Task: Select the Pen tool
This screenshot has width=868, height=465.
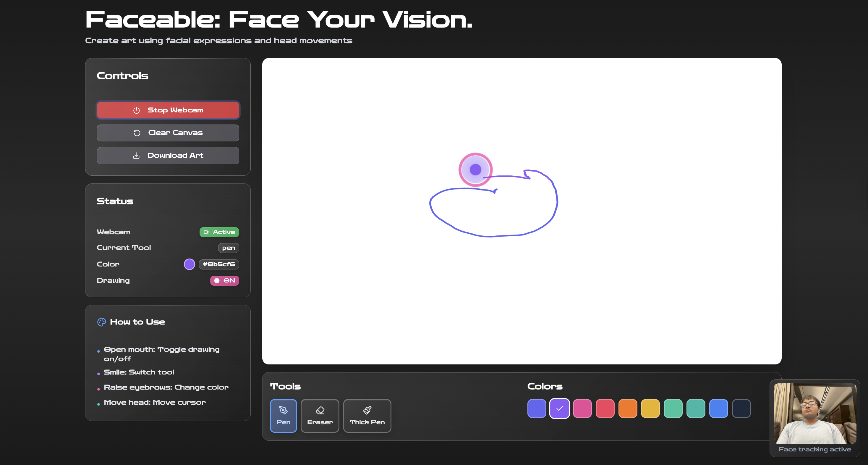Action: [x=283, y=415]
